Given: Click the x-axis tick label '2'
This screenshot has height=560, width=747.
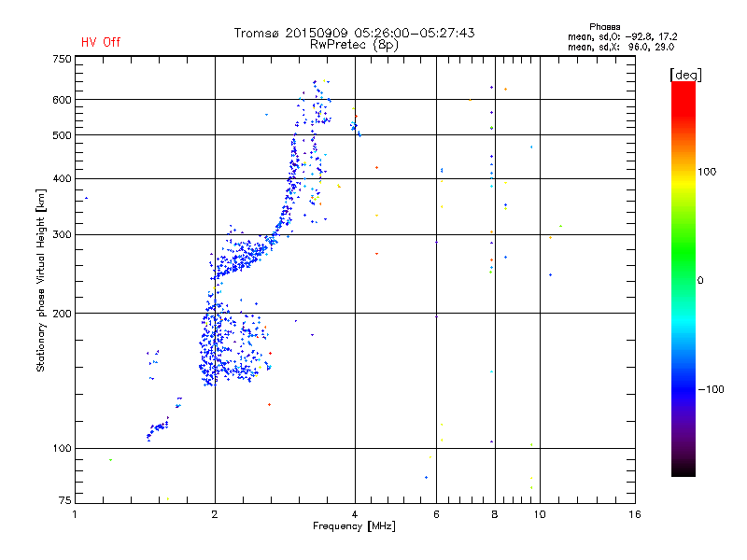Looking at the screenshot, I should click(x=215, y=514).
